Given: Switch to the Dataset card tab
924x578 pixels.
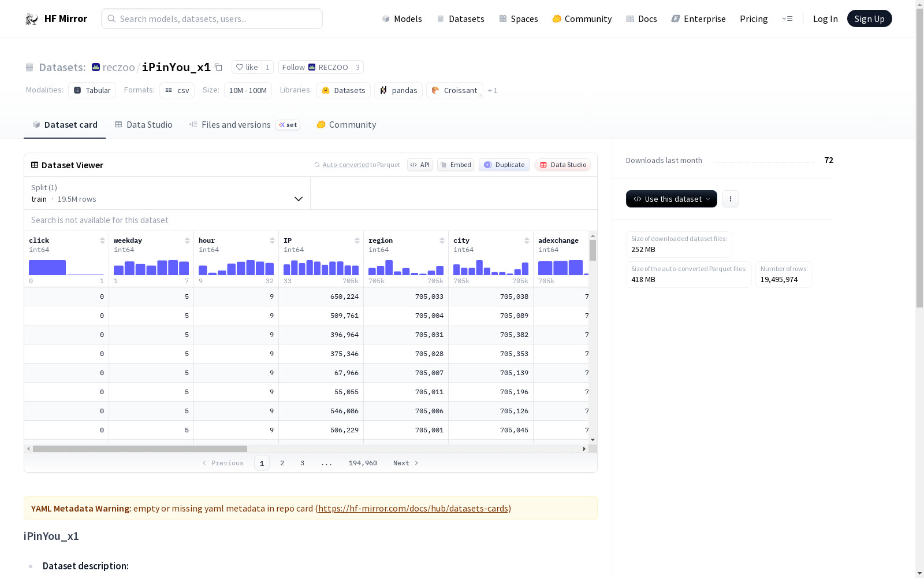Looking at the screenshot, I should tap(65, 125).
